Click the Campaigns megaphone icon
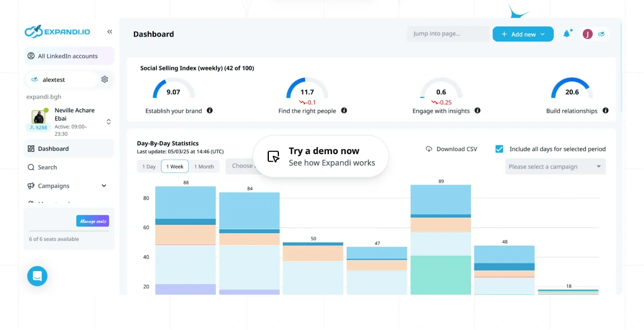This screenshot has height=330, width=644. pos(31,186)
